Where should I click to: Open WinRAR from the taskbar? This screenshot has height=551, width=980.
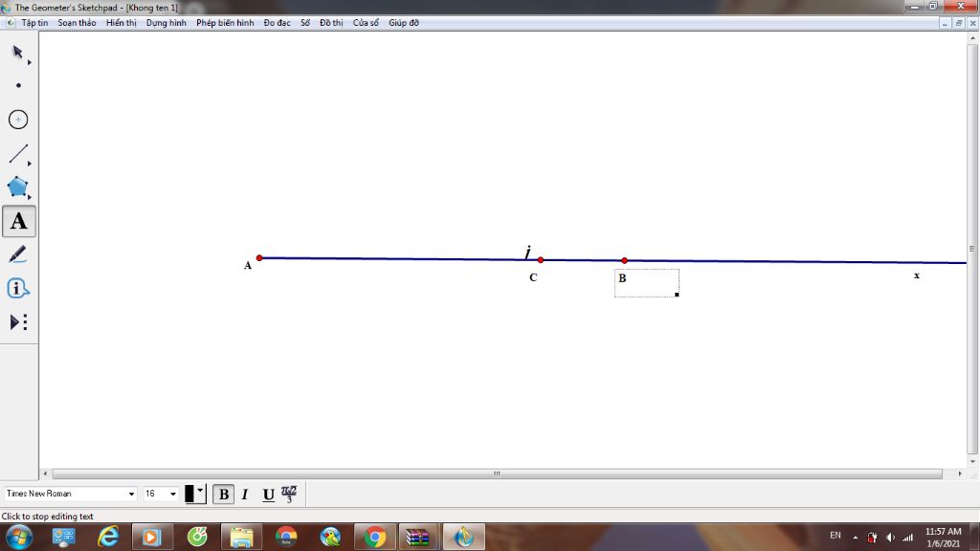[418, 537]
